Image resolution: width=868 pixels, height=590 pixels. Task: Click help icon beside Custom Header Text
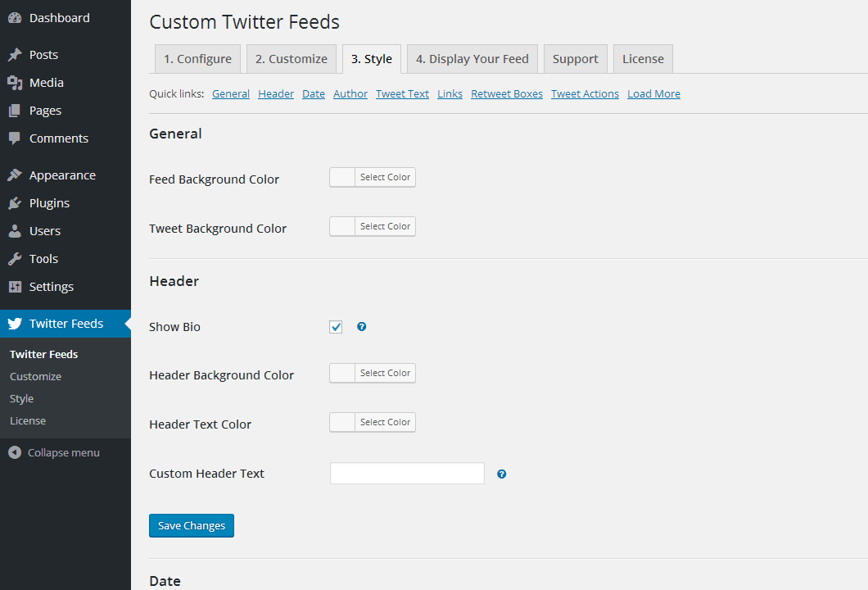pos(502,474)
